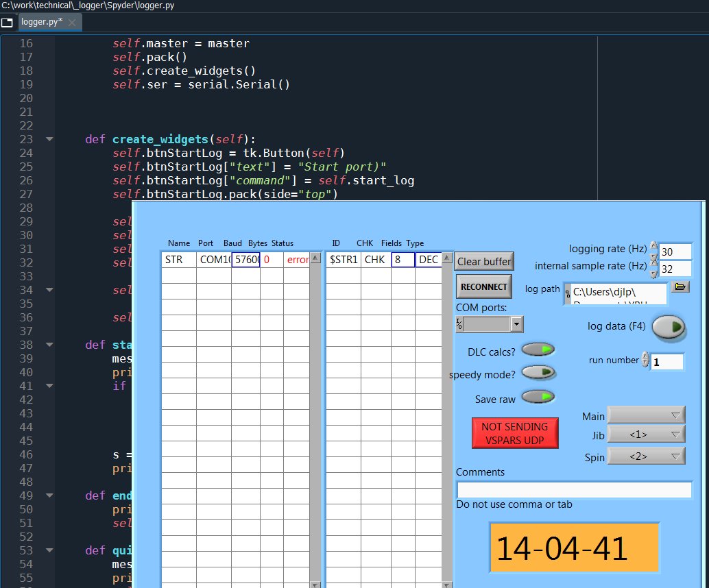Click the logging rate field showing 30
The height and width of the screenshot is (588, 709).
pyautogui.click(x=675, y=252)
